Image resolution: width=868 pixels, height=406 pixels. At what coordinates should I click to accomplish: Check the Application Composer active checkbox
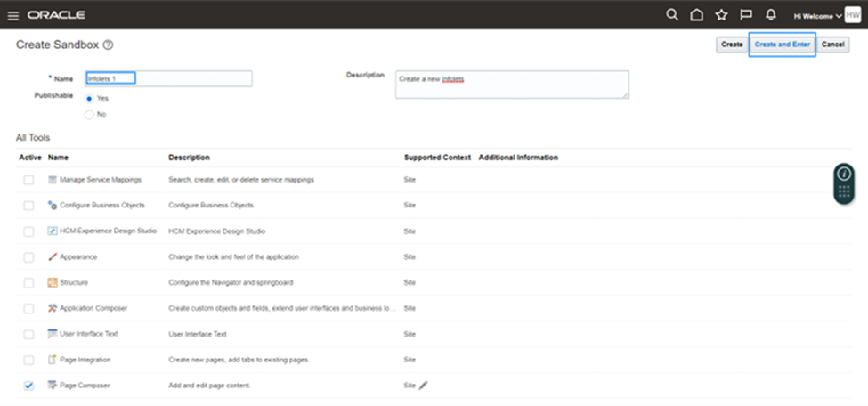pyautogui.click(x=28, y=309)
